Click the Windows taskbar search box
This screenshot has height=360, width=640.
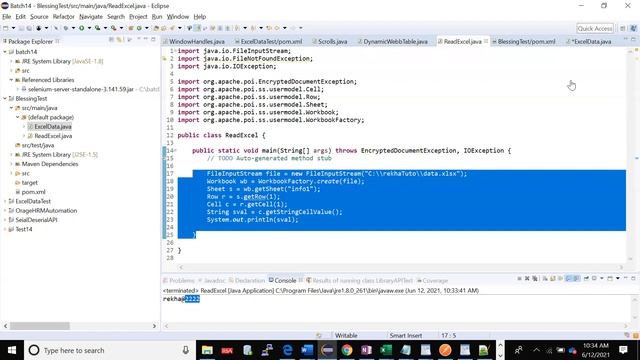click(x=109, y=350)
